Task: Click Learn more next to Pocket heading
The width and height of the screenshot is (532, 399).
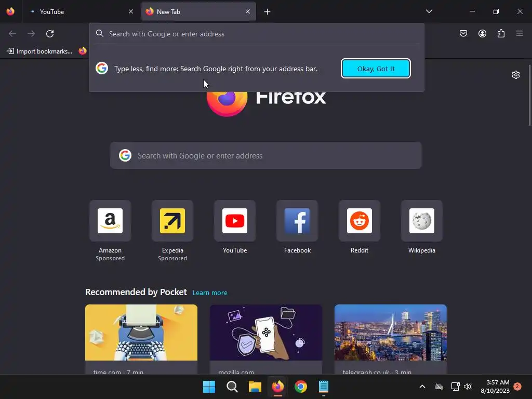Action: click(210, 292)
